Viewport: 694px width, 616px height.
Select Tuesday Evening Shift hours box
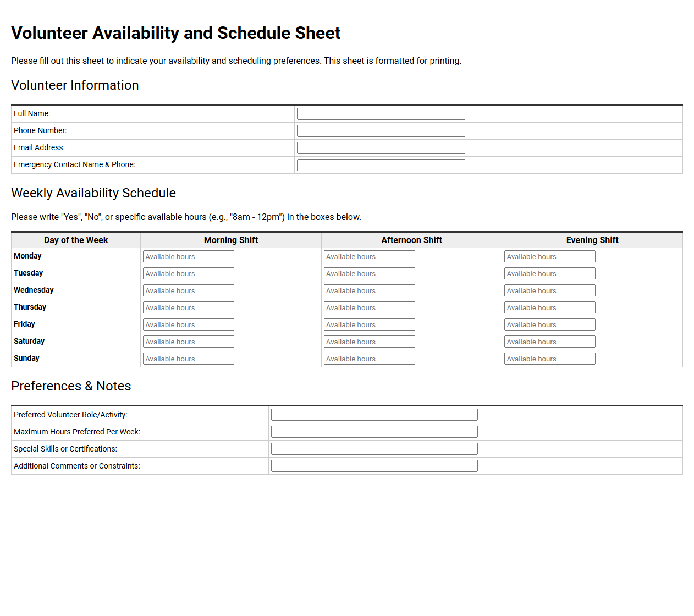click(549, 273)
